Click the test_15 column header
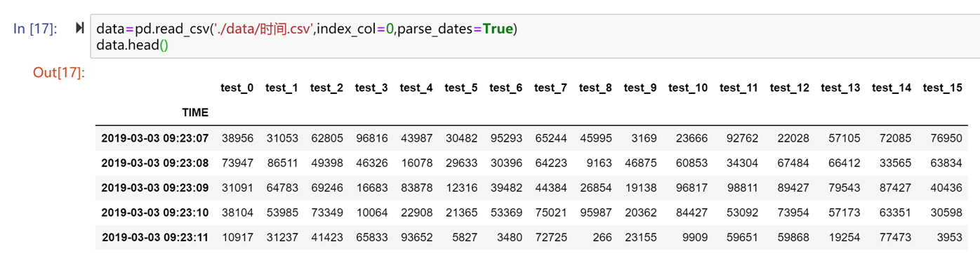 pos(942,88)
